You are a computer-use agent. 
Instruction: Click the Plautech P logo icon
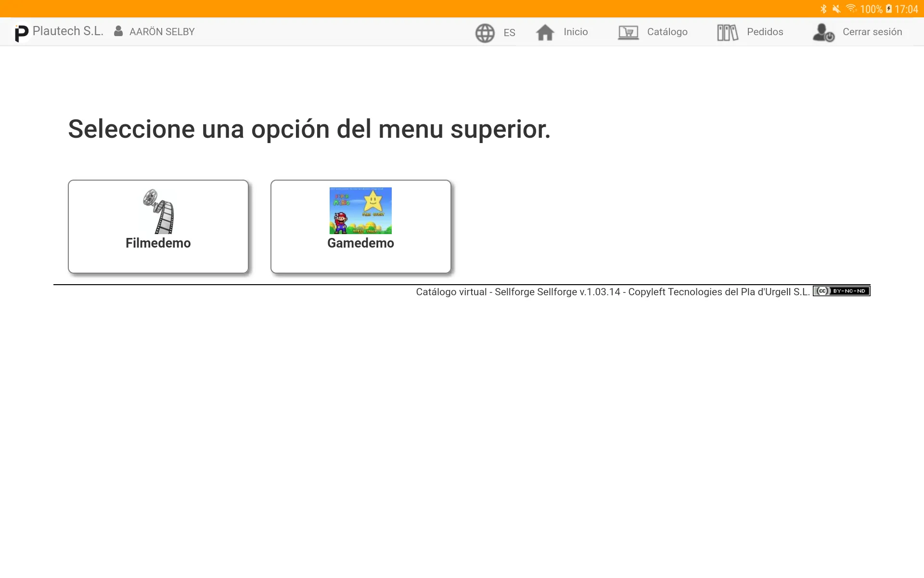(22, 33)
